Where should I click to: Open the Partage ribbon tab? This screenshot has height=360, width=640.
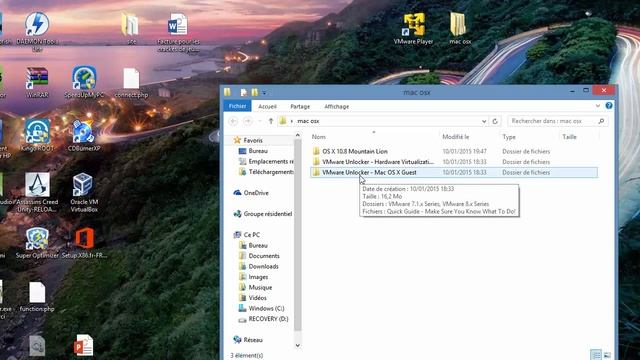click(300, 107)
